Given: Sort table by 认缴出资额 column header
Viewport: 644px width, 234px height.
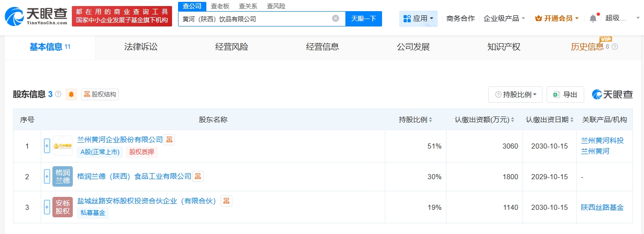Looking at the screenshot, I should tap(484, 120).
